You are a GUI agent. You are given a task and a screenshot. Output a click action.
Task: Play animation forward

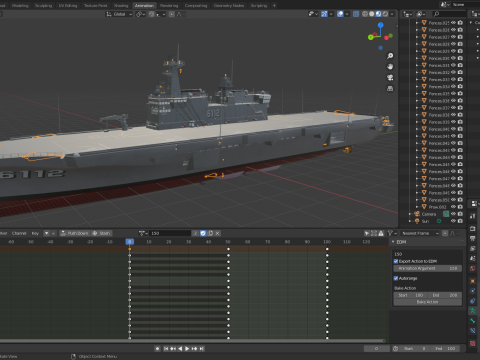(187, 349)
